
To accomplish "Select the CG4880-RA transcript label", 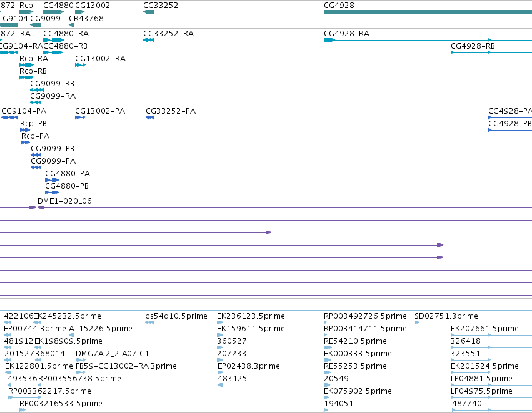I will pos(66,34).
